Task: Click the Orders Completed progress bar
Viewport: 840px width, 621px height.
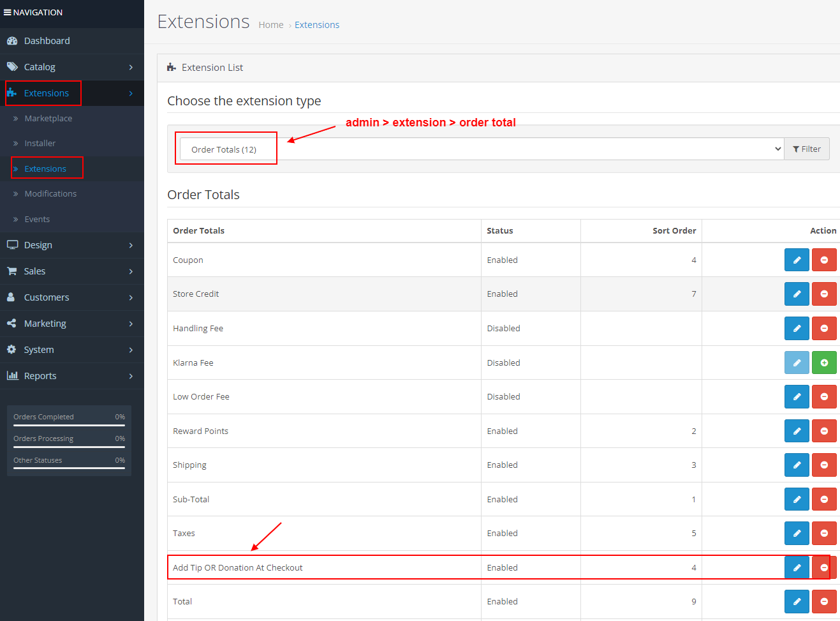Action: (x=69, y=425)
